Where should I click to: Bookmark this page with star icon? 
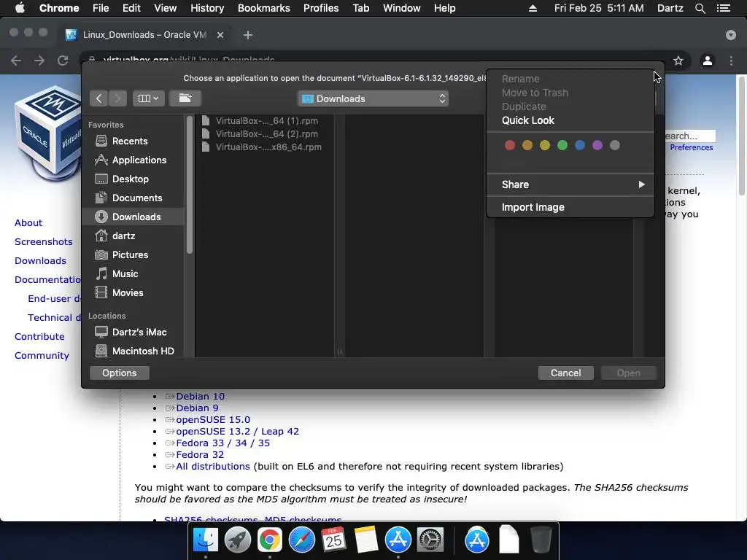point(678,61)
